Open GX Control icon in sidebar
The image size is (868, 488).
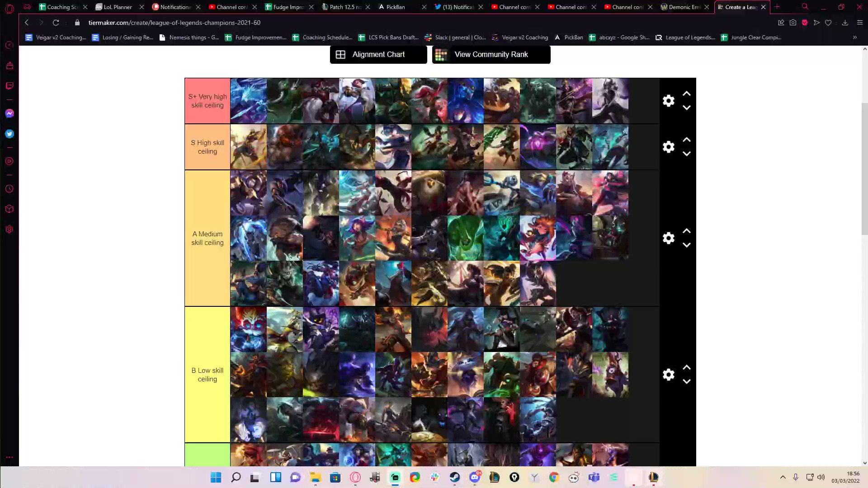pyautogui.click(x=9, y=45)
